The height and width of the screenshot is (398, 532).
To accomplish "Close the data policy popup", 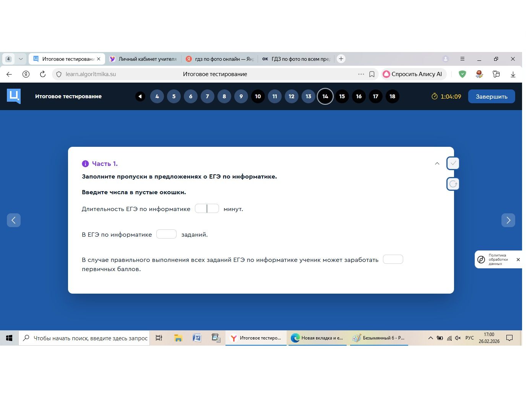I will 518,260.
